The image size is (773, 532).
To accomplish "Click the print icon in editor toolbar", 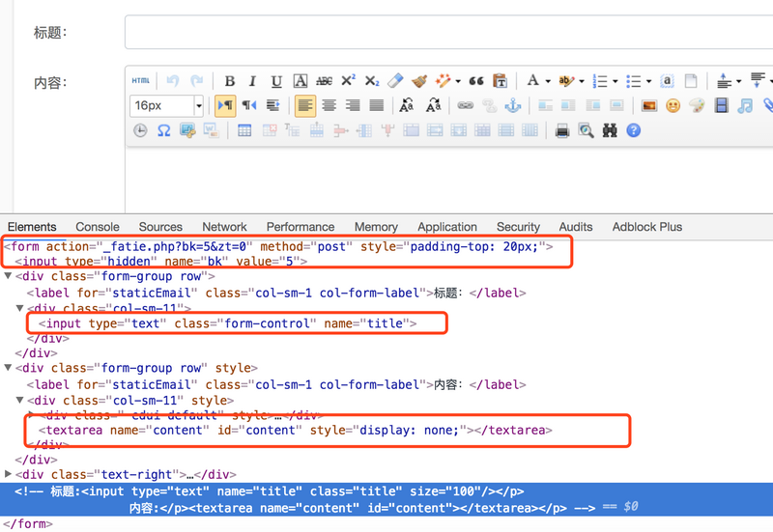I will coord(561,130).
